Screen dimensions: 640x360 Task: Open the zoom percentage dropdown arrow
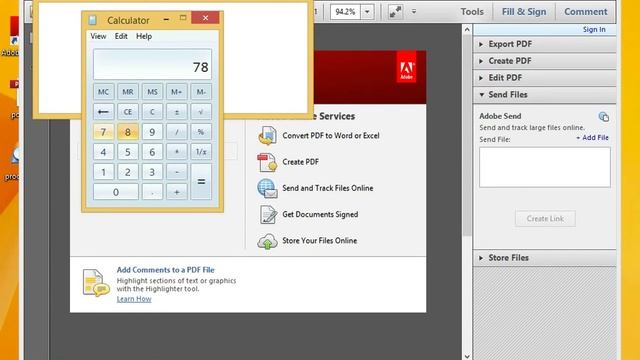pos(367,12)
